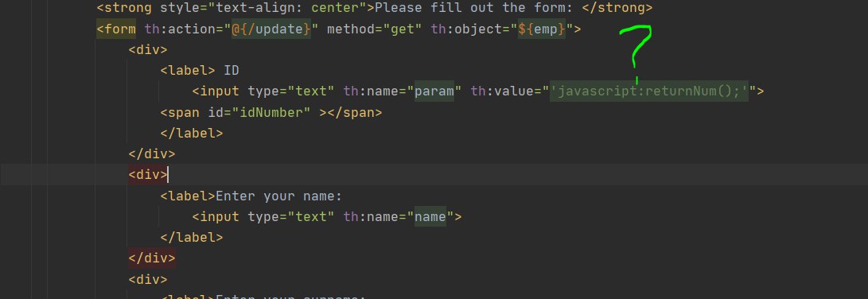Click the first <div> tag below the form

pos(148,50)
